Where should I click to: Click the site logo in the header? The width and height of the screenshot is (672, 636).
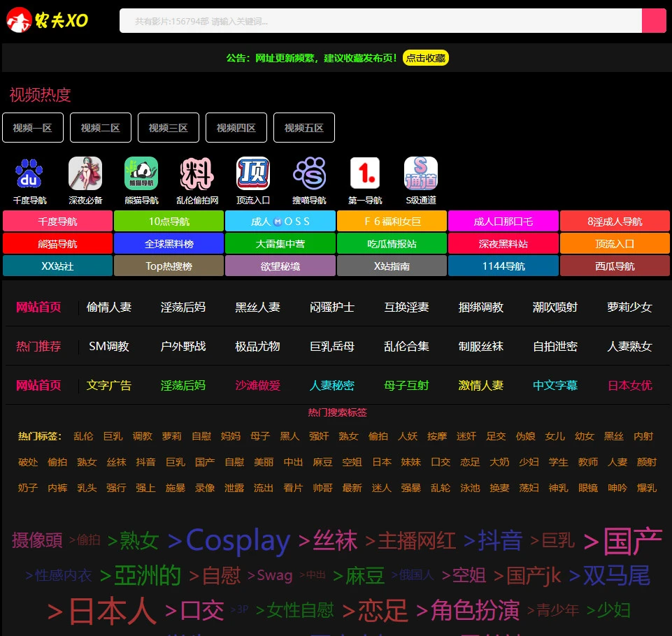48,21
